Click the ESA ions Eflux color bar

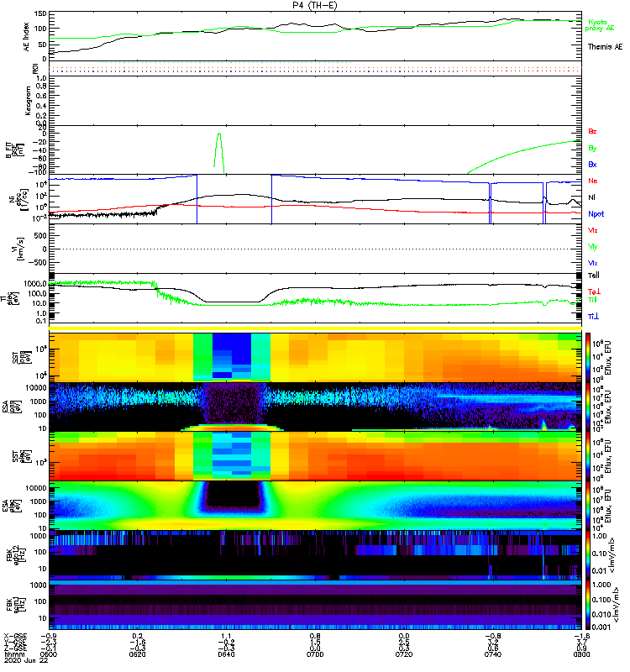click(588, 407)
